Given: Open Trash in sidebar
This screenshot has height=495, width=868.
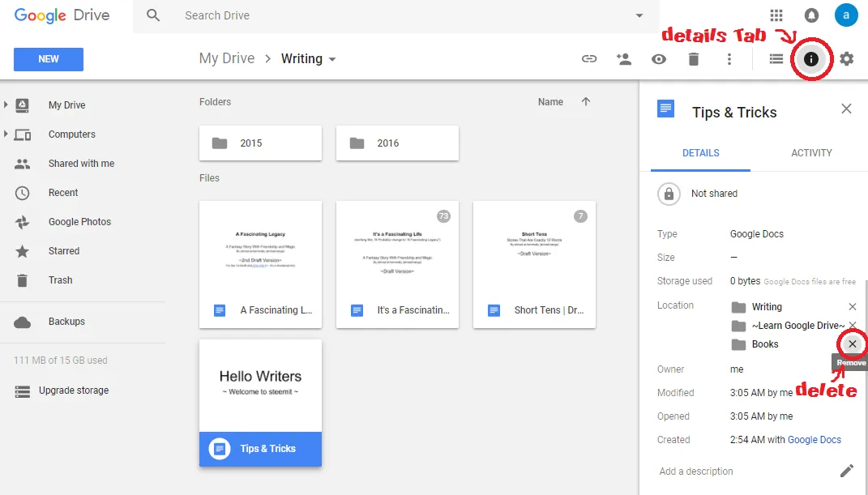Looking at the screenshot, I should click(60, 280).
